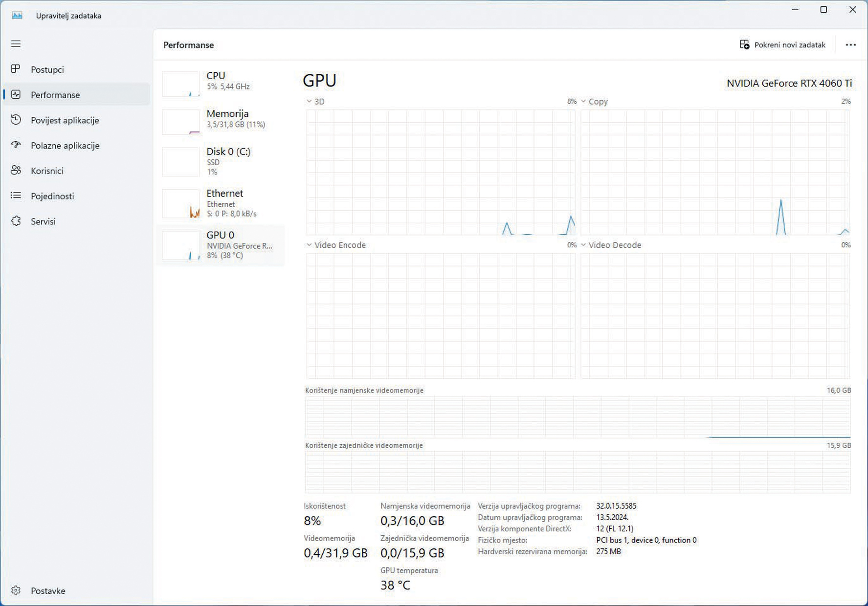Viewport: 868px width, 606px height.
Task: Open the Servisi page label
Action: [43, 221]
